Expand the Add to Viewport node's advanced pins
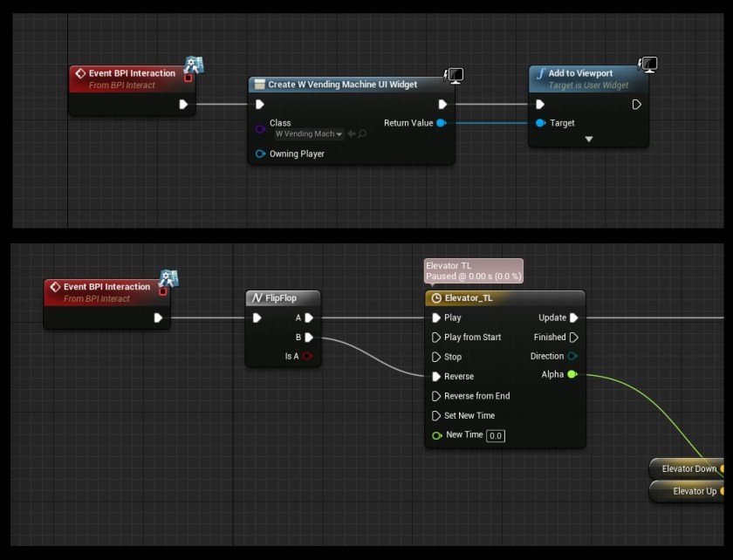The image size is (733, 560). click(589, 140)
